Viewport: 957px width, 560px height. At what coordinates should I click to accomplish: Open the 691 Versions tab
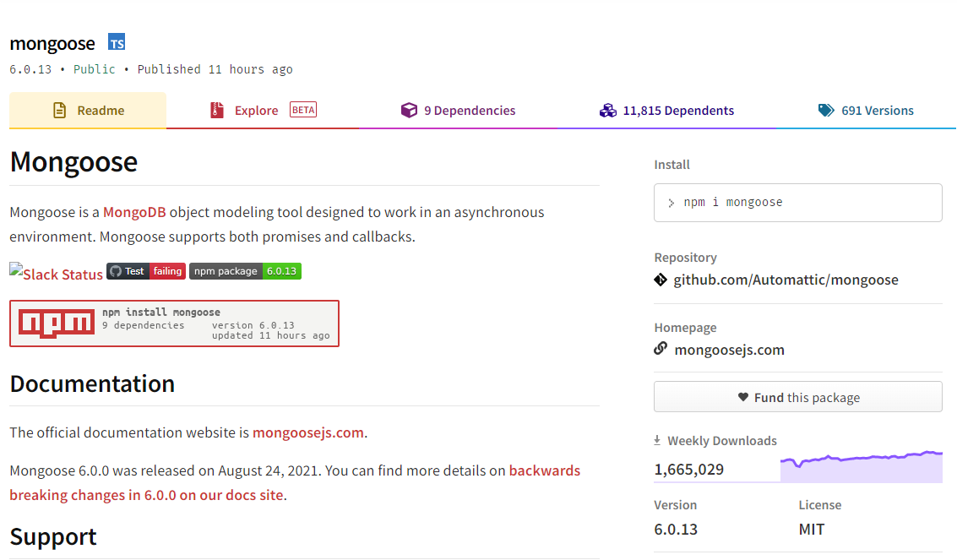pos(866,111)
